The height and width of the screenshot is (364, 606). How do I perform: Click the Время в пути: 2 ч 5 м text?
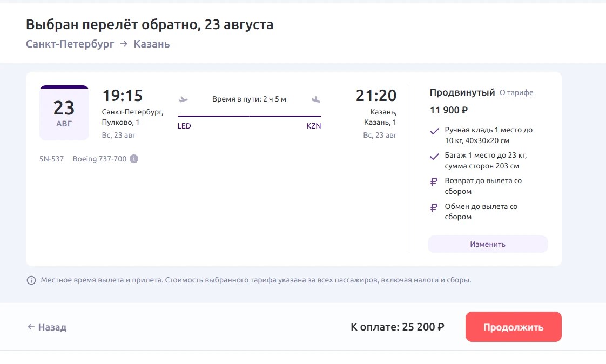click(250, 99)
